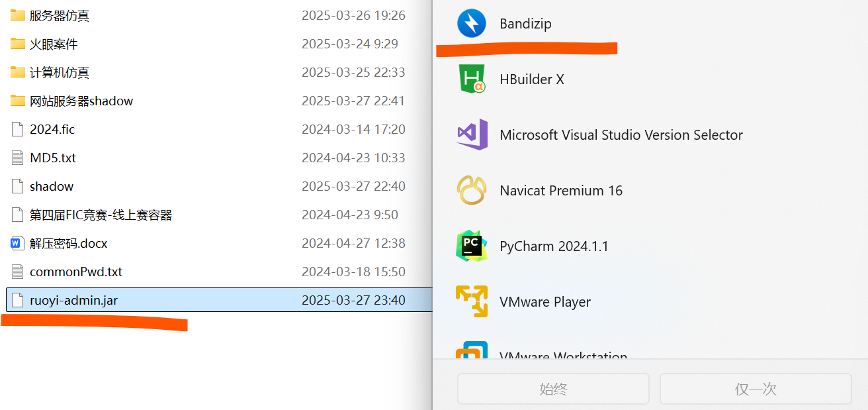Click the Navicat Premium 16 label
The width and height of the screenshot is (868, 410).
point(561,191)
